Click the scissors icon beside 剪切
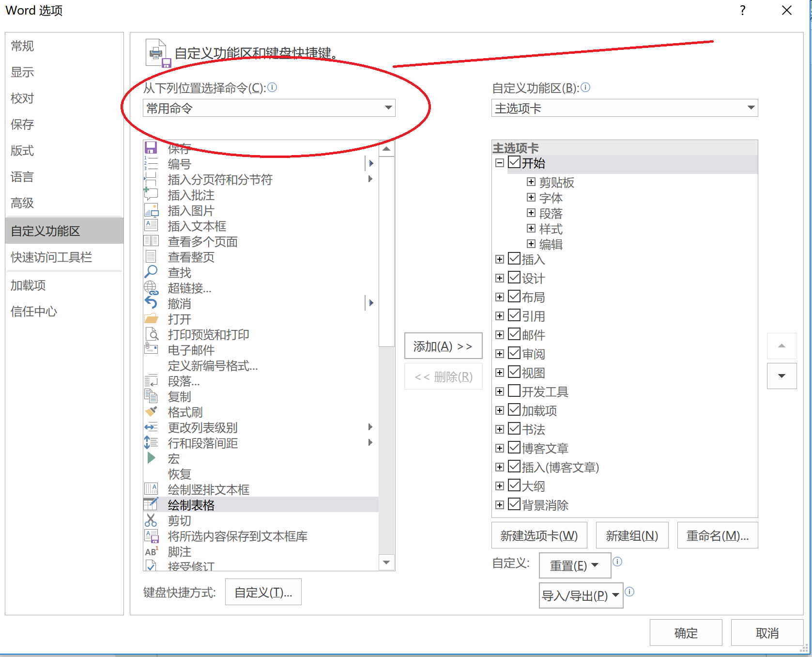Viewport: 812px width, 657px height. point(151,520)
